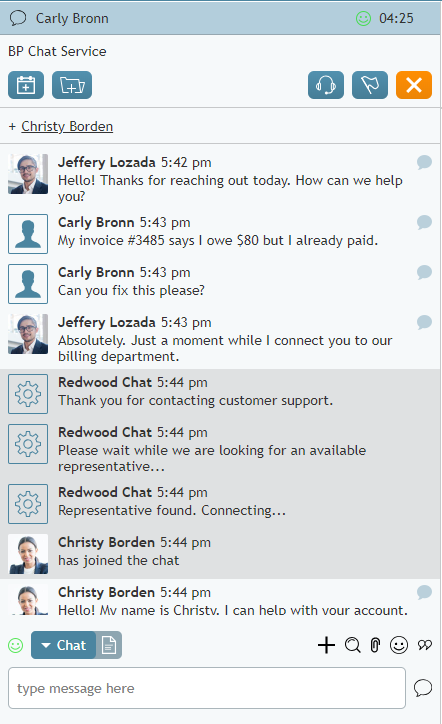The width and height of the screenshot is (442, 724).
Task: Switch to the notes document tab
Action: [109, 645]
